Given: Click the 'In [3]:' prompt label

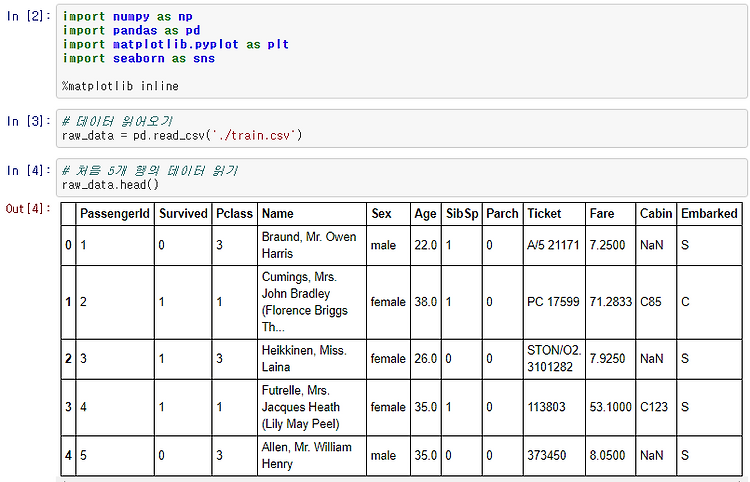Looking at the screenshot, I should pos(28,121).
